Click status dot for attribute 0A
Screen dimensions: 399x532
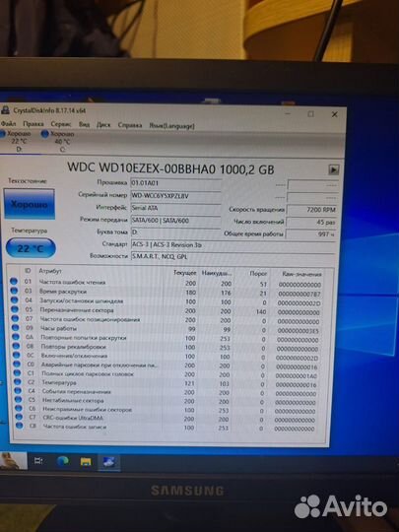[16, 337]
